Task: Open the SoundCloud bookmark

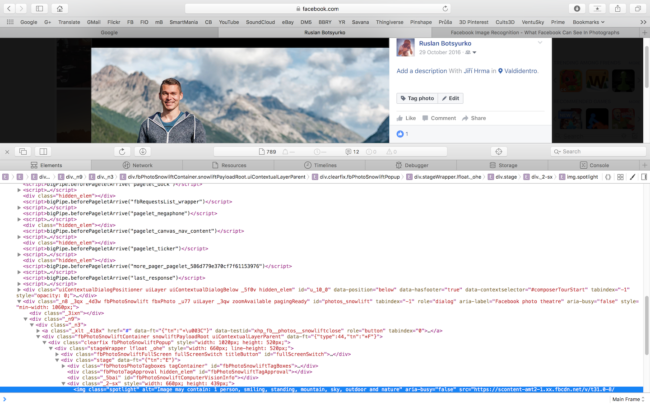Action: (260, 22)
